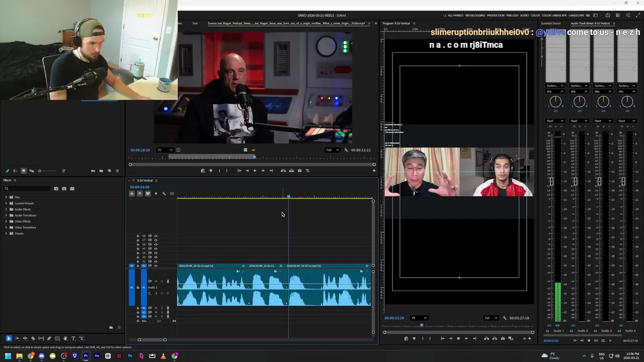The width and height of the screenshot is (644, 362).
Task: Select the third video clip on V1
Action: (x=328, y=266)
